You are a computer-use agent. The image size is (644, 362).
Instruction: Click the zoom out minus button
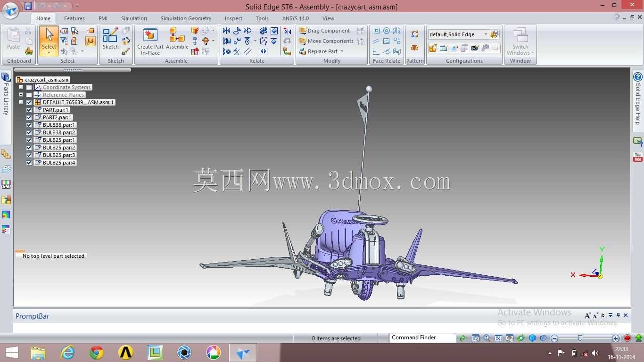coord(555,338)
